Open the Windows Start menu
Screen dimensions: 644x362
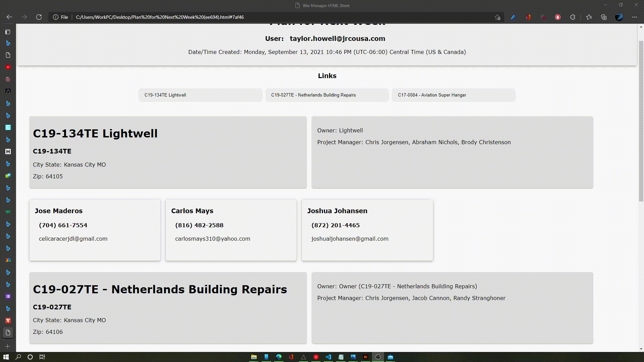tap(6, 357)
